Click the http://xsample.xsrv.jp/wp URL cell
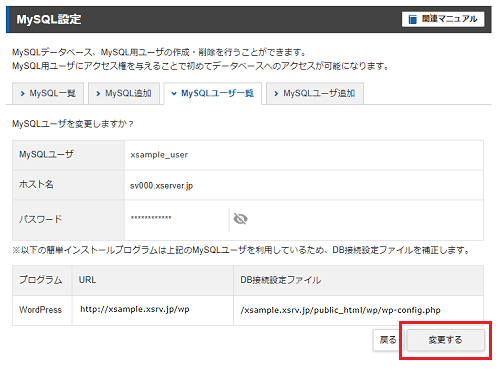This screenshot has width=500, height=370. [153, 310]
